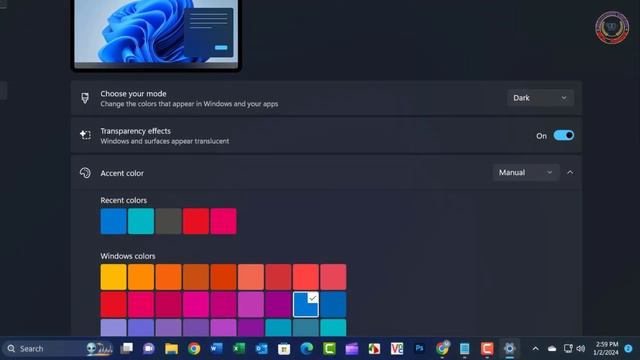
Task: Pick the blue swatch under Recent colors
Action: (x=113, y=221)
